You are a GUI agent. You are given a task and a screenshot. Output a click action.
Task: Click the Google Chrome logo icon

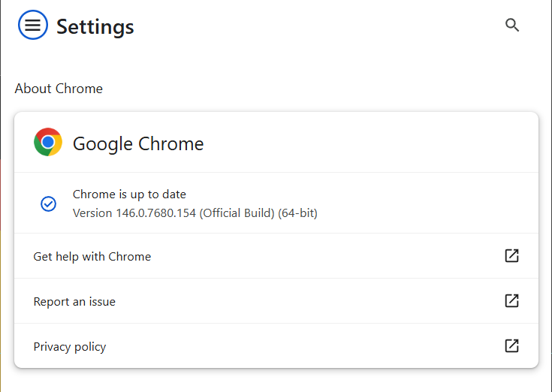tap(48, 142)
